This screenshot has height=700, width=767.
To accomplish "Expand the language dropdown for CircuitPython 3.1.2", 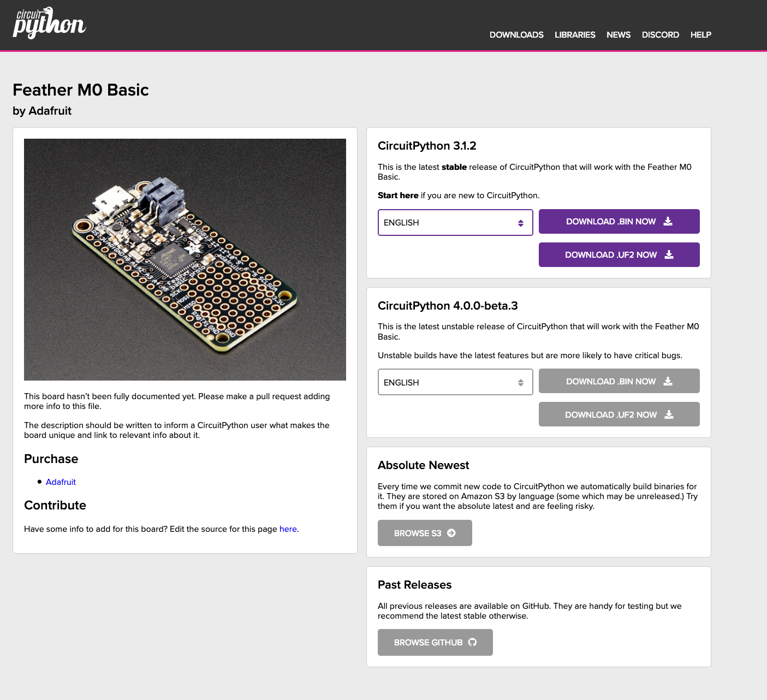I will coord(455,223).
